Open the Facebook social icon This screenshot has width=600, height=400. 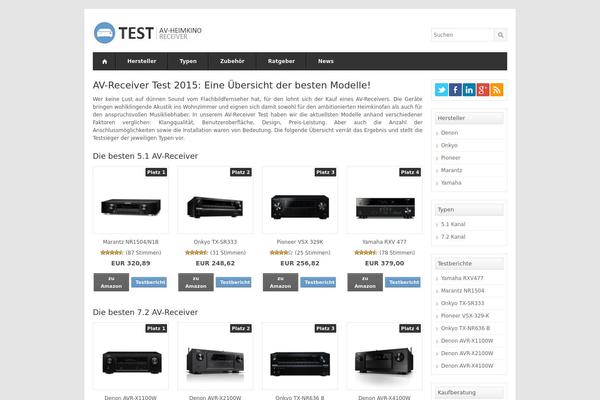[455, 90]
